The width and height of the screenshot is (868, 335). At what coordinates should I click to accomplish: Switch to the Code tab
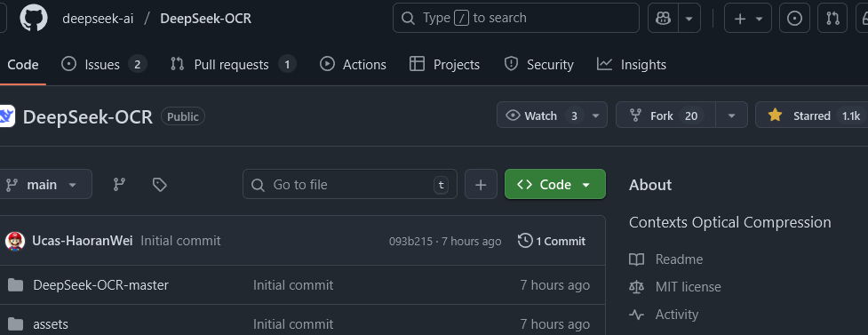coord(23,65)
